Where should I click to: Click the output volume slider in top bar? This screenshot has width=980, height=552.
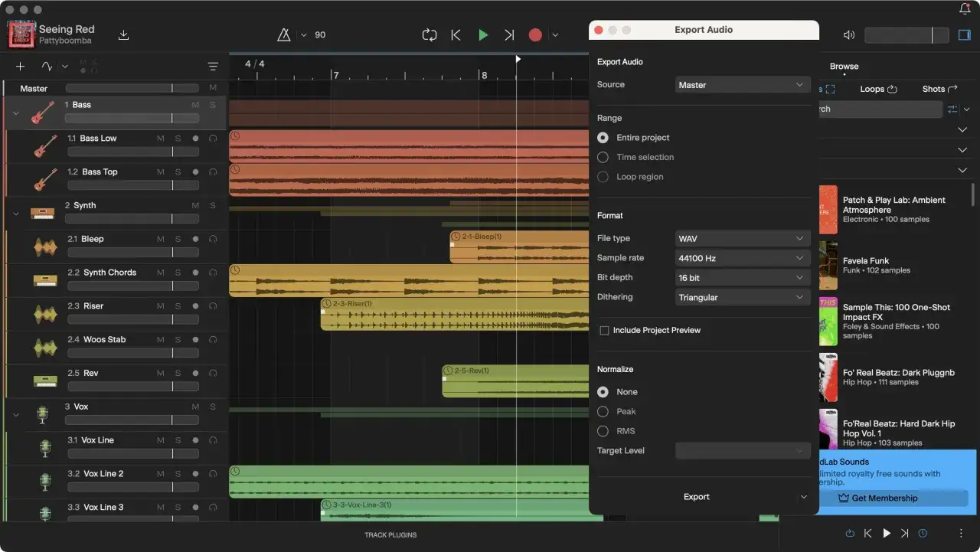point(906,35)
